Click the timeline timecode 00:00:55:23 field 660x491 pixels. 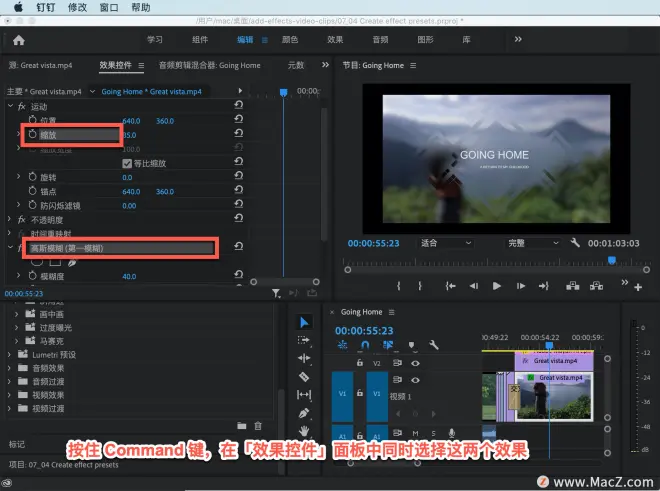tap(364, 331)
